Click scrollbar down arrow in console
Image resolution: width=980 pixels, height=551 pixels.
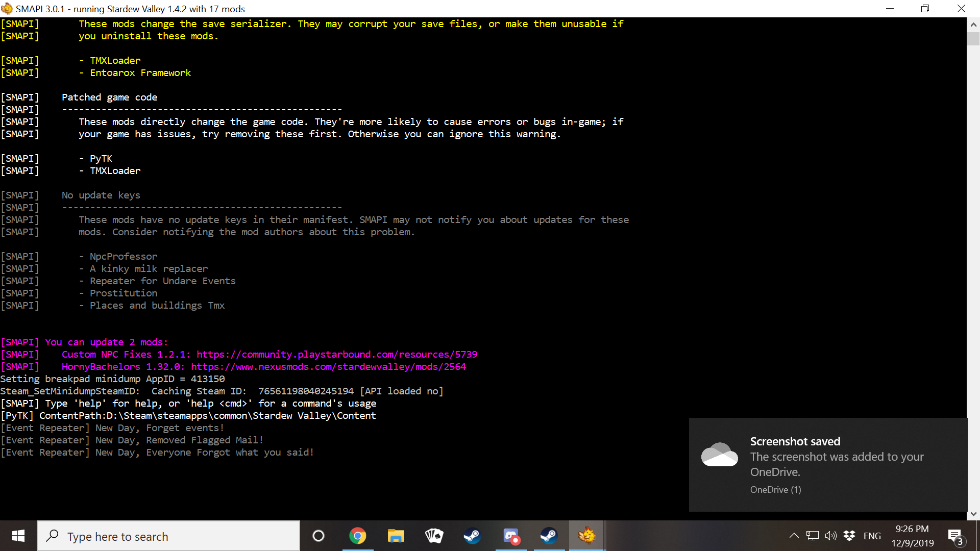click(x=973, y=514)
